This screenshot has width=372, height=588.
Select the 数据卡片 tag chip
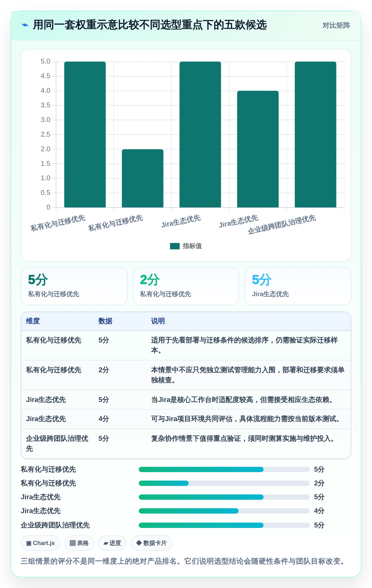151,543
